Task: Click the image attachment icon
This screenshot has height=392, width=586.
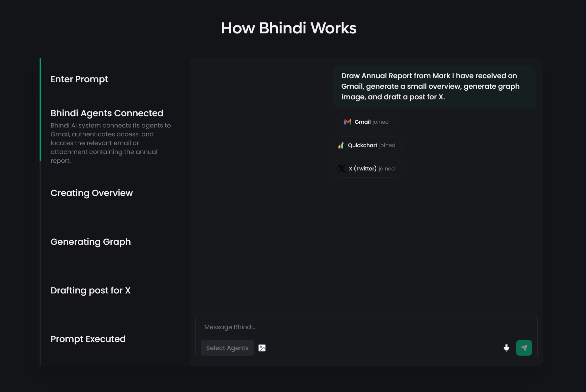Action: [x=262, y=348]
